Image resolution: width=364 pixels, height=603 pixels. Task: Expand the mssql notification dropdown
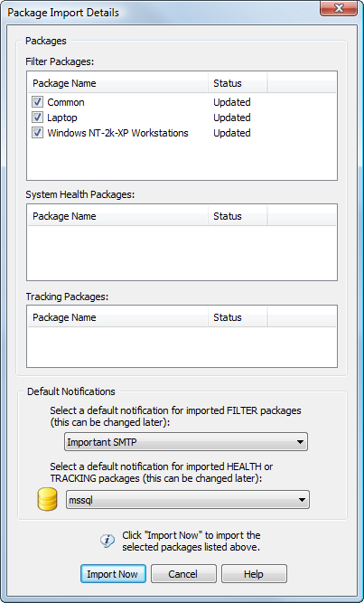[188, 500]
